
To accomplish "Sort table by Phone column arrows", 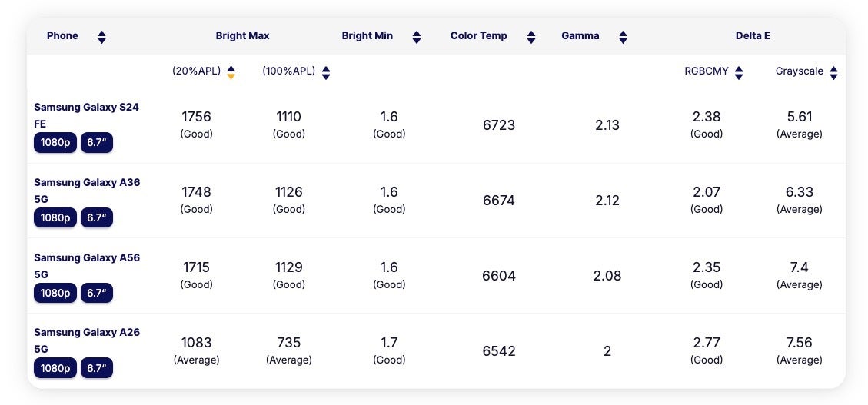I will click(101, 37).
